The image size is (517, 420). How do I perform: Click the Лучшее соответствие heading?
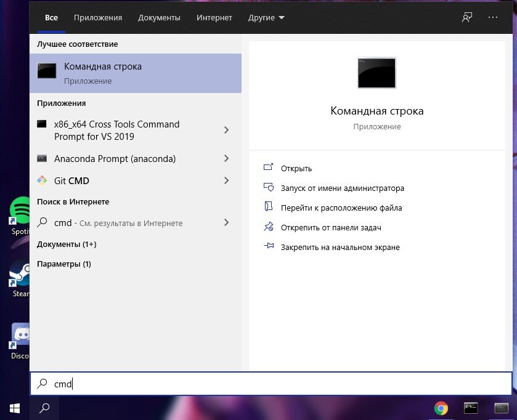tap(77, 44)
